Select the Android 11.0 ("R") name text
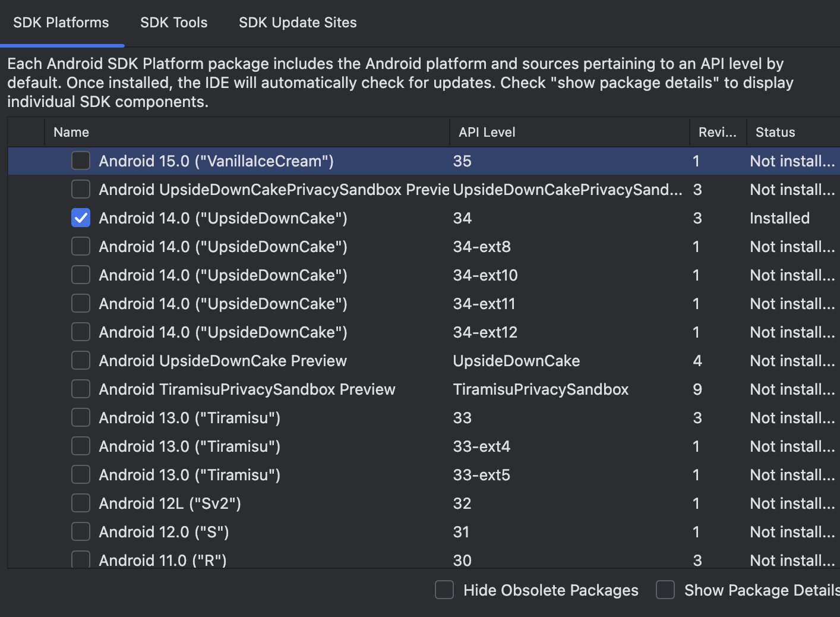840x617 pixels. pos(163,560)
